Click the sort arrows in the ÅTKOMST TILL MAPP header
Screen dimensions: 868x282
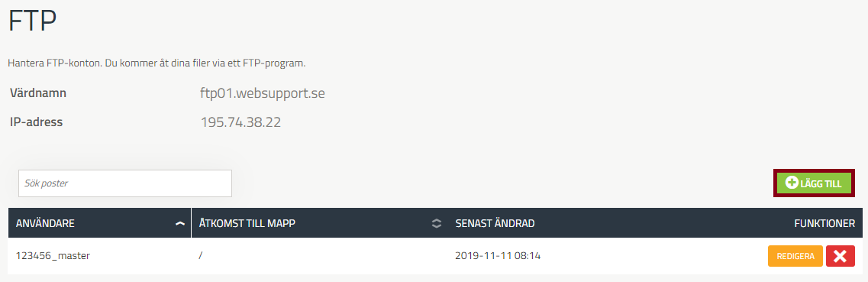pyautogui.click(x=436, y=223)
